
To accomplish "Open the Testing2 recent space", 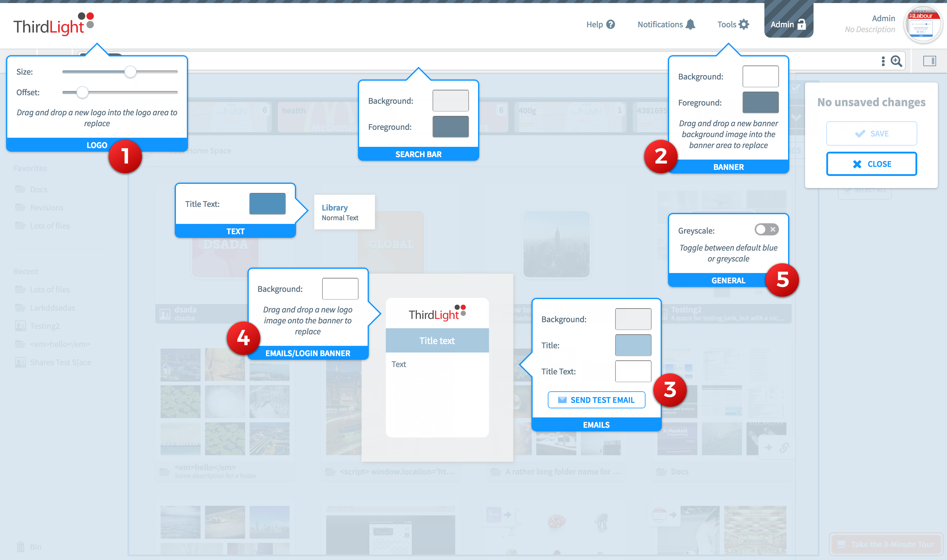I will pos(37,326).
